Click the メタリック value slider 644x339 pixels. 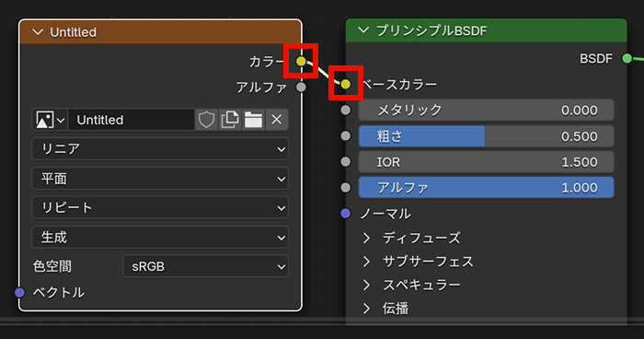point(487,110)
